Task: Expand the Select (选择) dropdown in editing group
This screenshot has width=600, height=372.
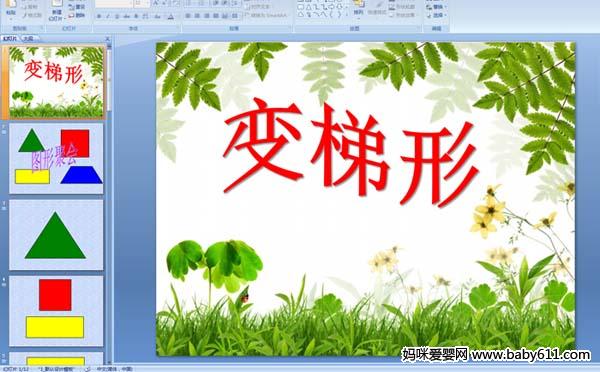Action: pyautogui.click(x=446, y=15)
